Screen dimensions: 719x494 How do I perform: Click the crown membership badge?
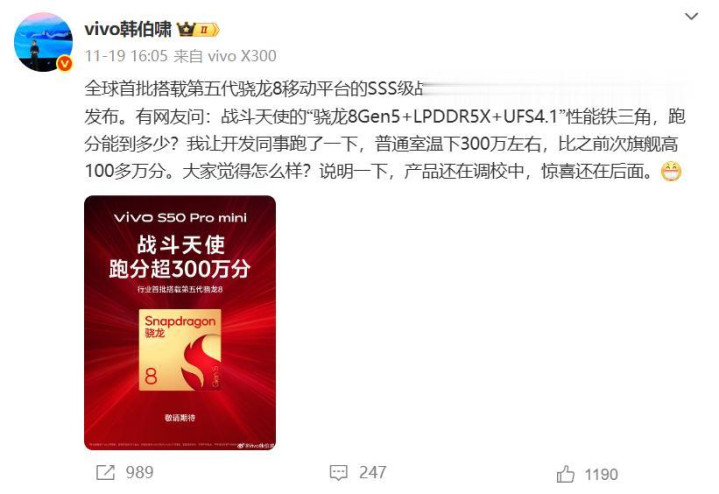point(198,30)
